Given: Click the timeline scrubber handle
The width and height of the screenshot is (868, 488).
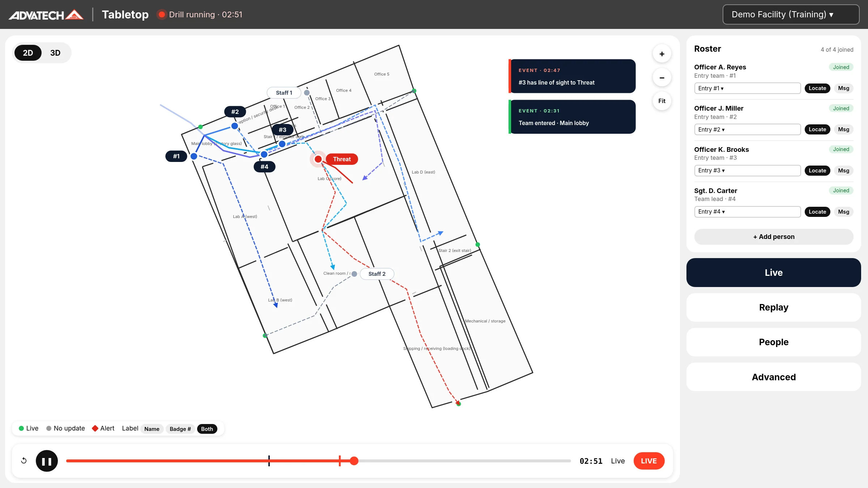Looking at the screenshot, I should 354,461.
